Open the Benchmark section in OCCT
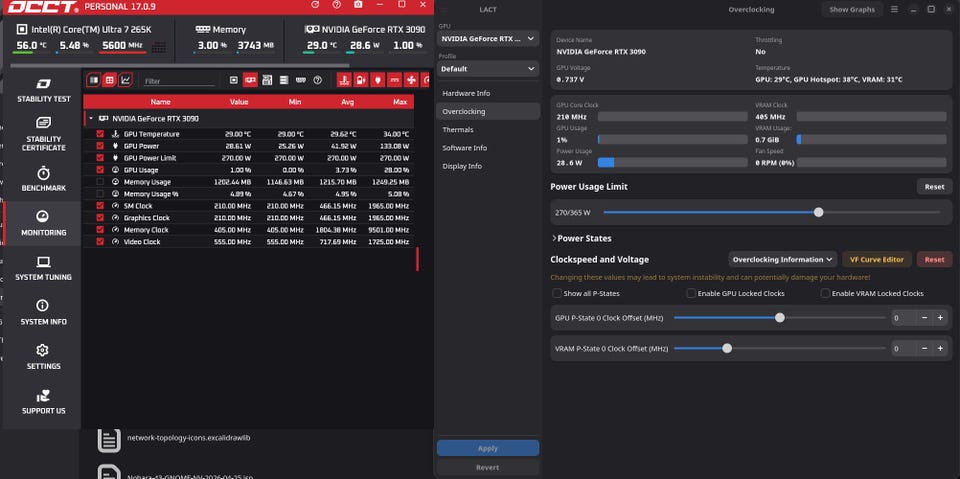 (x=43, y=178)
